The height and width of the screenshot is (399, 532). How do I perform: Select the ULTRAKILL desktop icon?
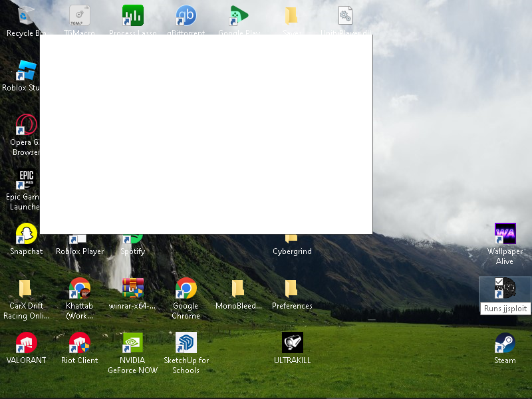292,342
